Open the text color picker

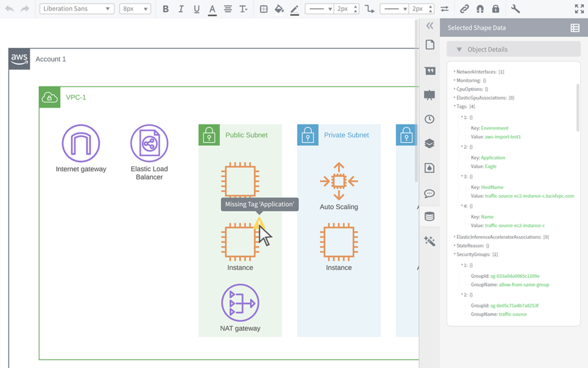click(212, 9)
